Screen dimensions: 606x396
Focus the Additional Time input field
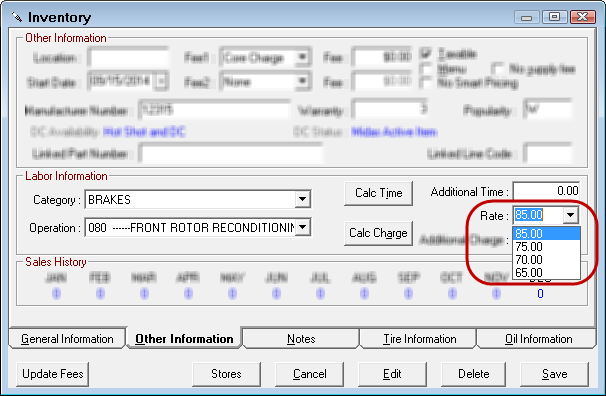pos(546,191)
